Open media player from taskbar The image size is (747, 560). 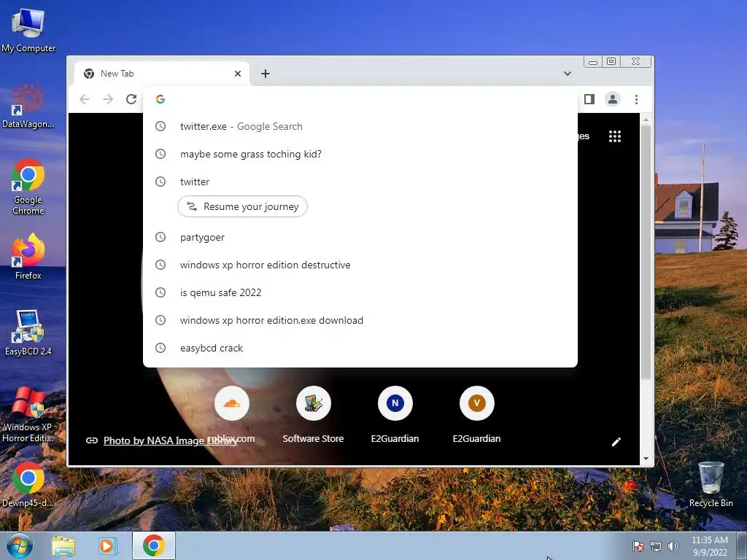tap(108, 546)
